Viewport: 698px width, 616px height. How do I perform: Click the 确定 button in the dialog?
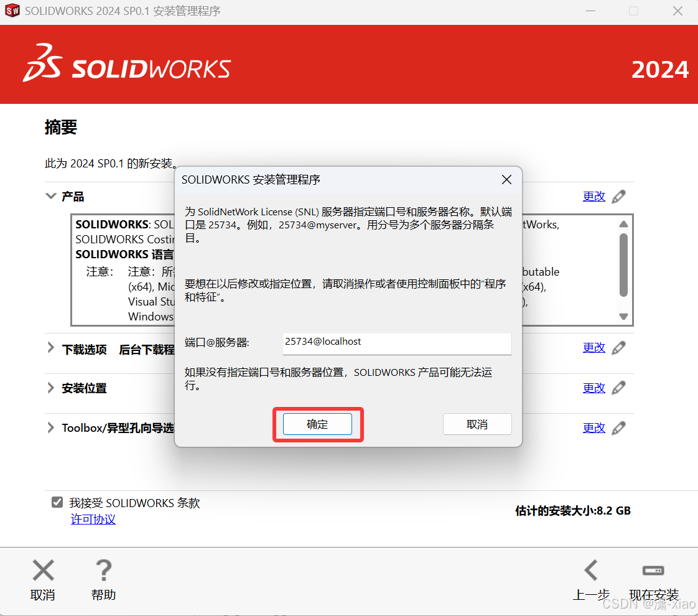[x=317, y=424]
